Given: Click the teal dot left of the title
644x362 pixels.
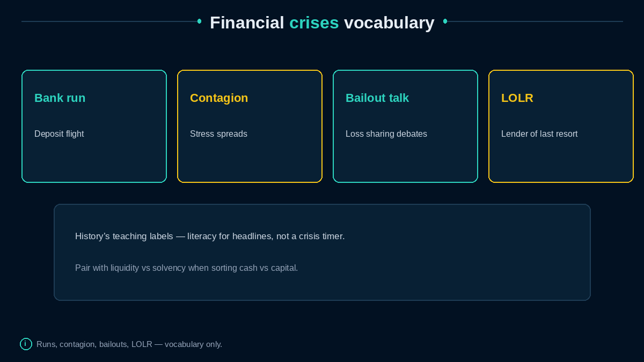Looking at the screenshot, I should (199, 21).
